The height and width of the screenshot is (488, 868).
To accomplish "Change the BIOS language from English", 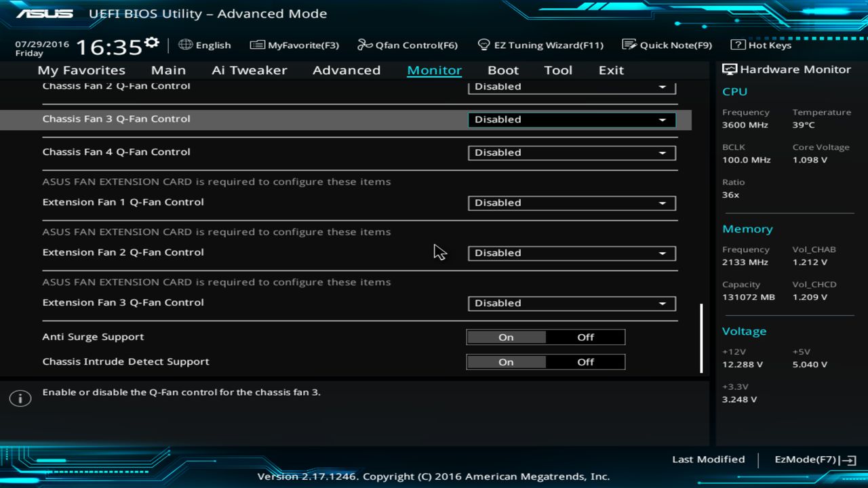I will [205, 45].
